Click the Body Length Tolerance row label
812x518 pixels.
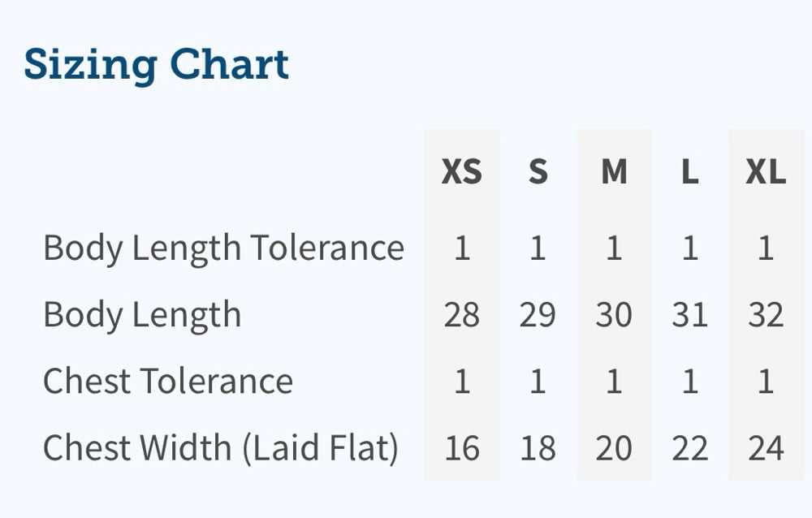tap(223, 248)
